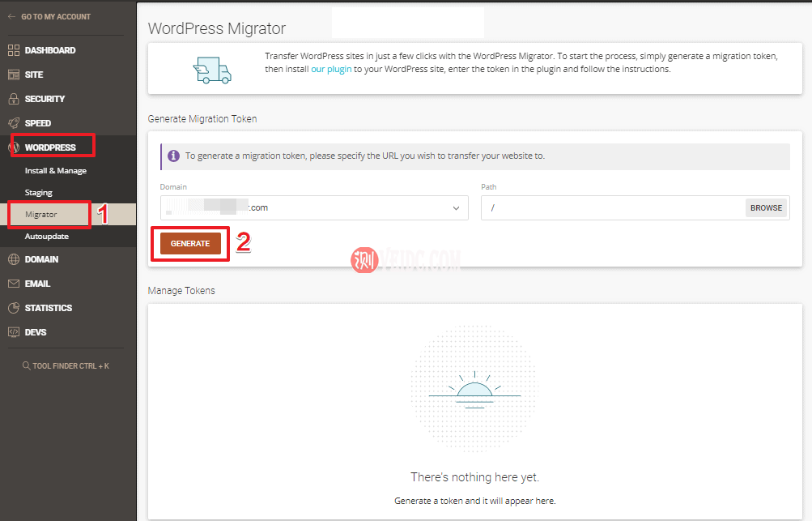Open the Site menu section
The image size is (812, 521).
tap(34, 75)
